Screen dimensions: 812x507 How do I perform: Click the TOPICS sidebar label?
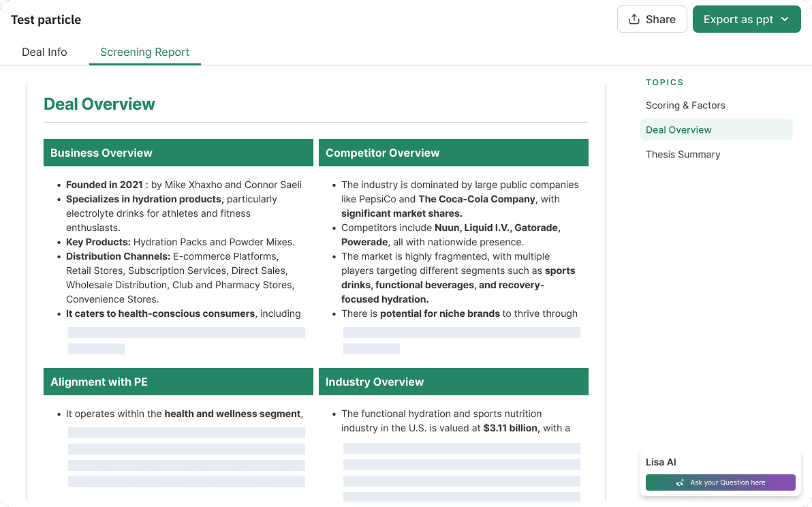(664, 82)
